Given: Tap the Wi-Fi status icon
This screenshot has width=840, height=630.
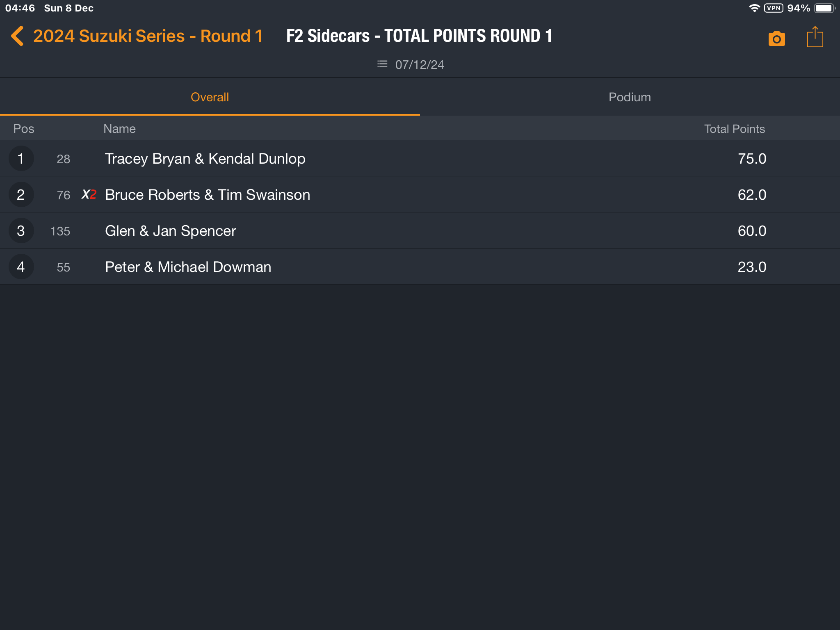Looking at the screenshot, I should coord(754,8).
